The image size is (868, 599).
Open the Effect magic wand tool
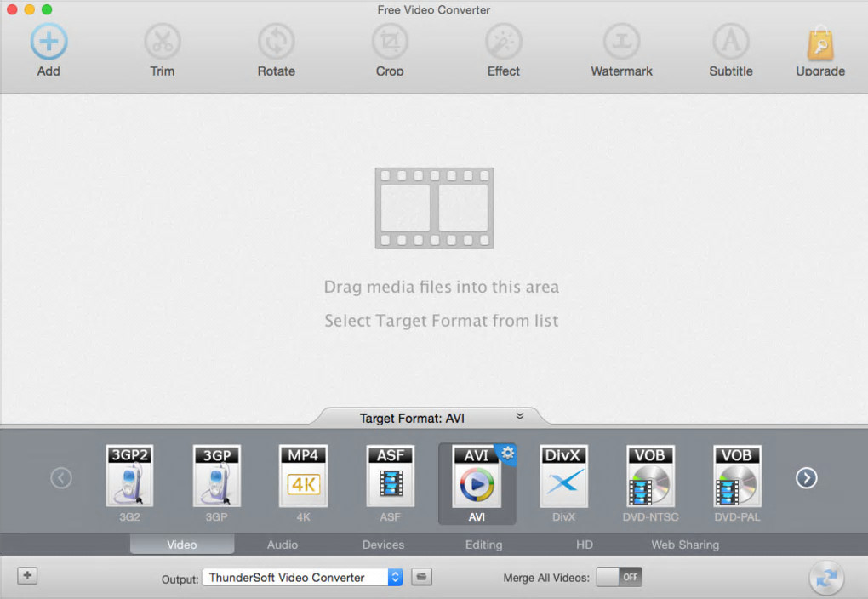(503, 42)
